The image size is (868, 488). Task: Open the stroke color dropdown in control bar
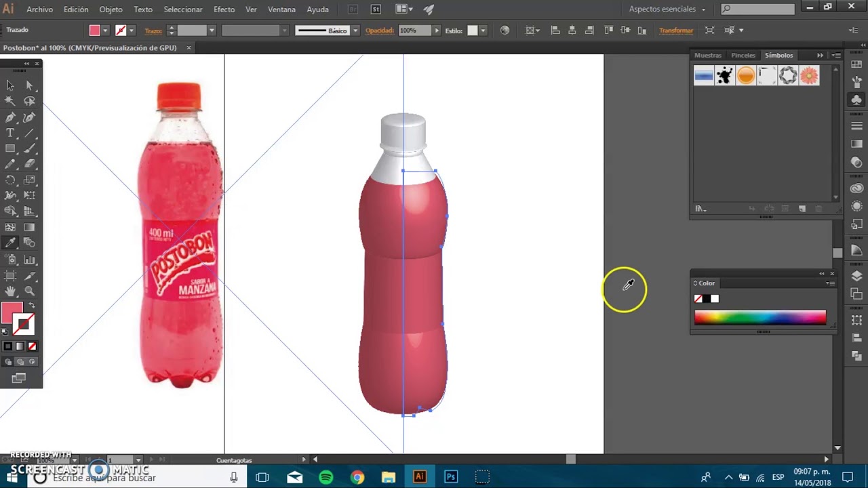tap(132, 30)
